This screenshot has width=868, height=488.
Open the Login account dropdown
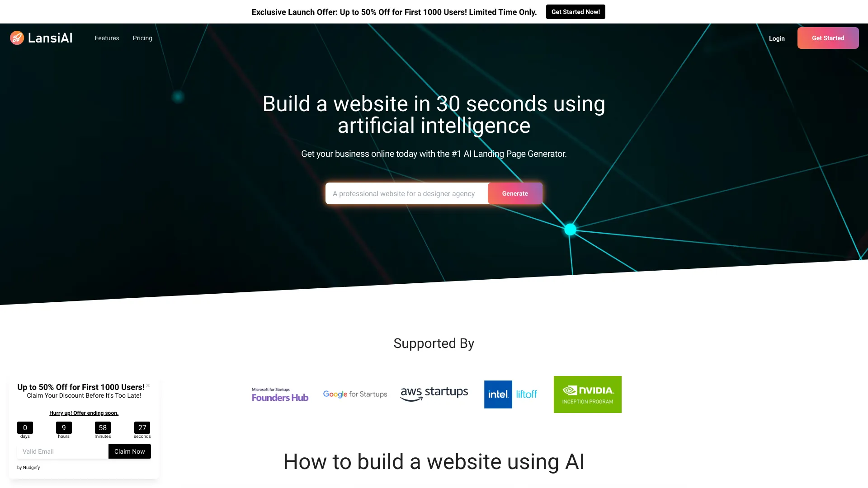776,38
